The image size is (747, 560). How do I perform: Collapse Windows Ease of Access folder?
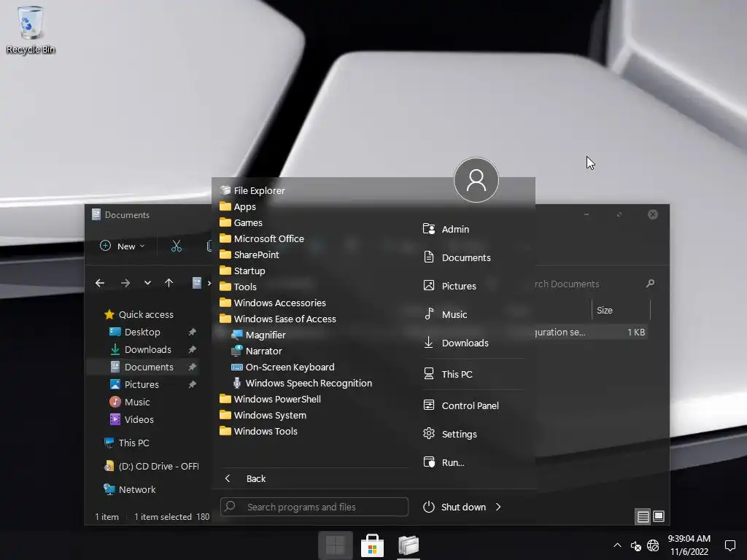pos(278,319)
